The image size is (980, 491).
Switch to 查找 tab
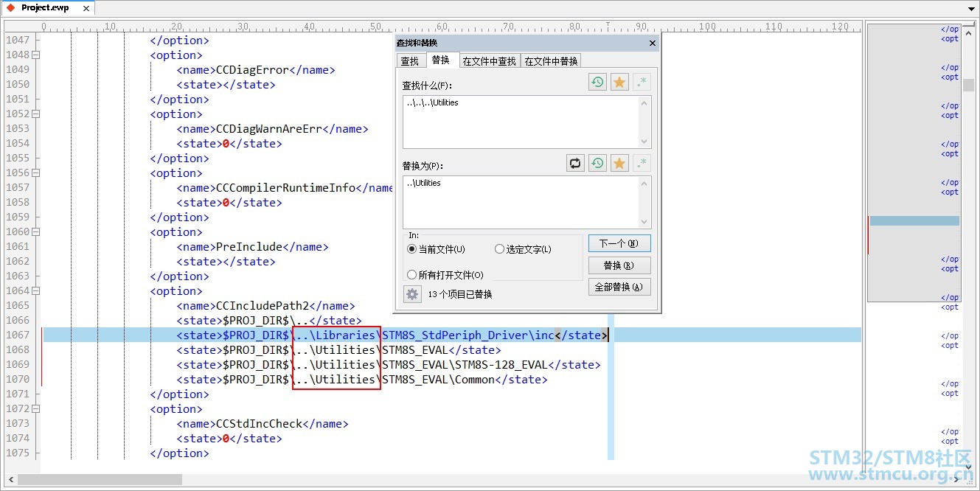coord(410,61)
